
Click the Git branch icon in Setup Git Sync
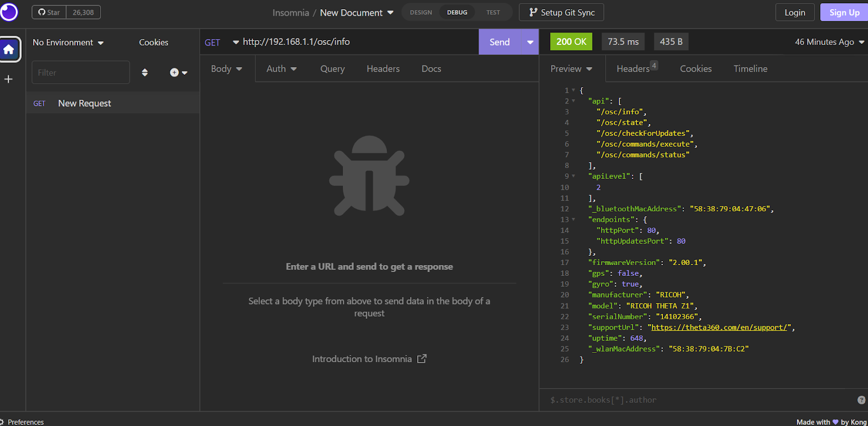(x=533, y=12)
